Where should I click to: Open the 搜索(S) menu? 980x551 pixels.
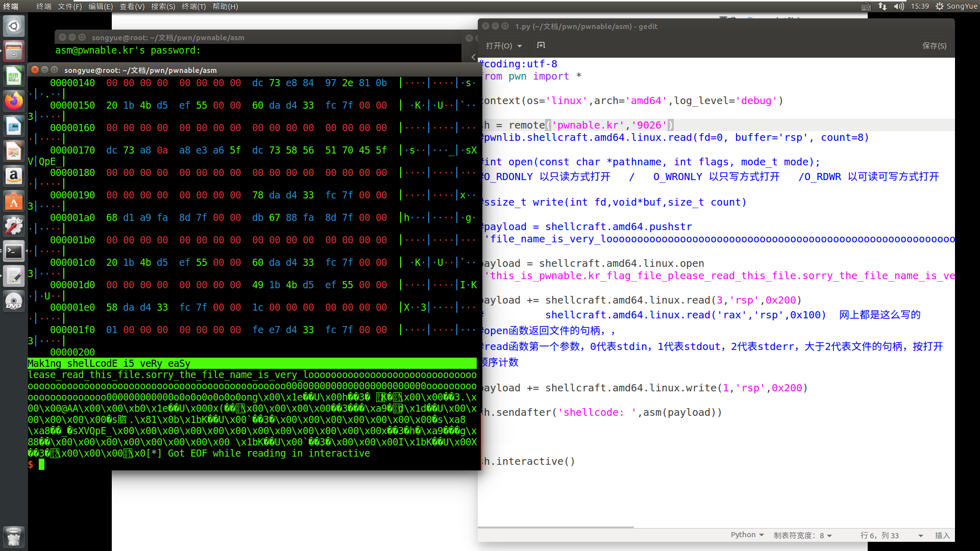coord(163,6)
